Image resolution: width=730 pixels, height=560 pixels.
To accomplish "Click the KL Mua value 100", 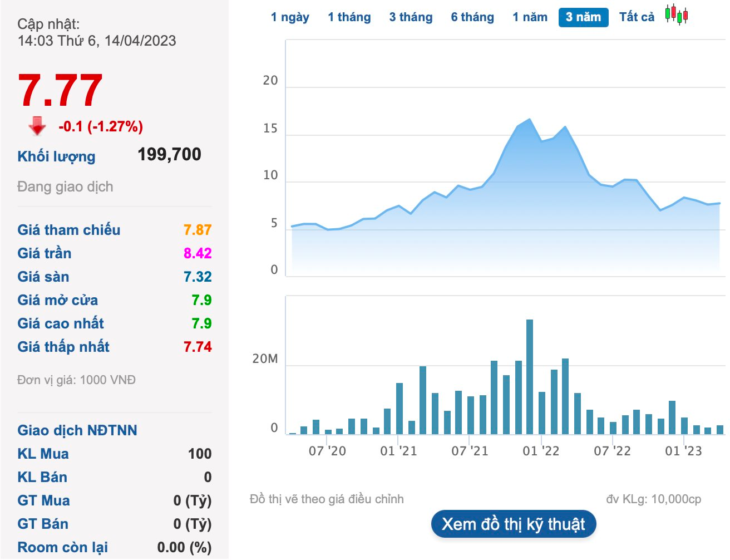I will click(x=200, y=454).
